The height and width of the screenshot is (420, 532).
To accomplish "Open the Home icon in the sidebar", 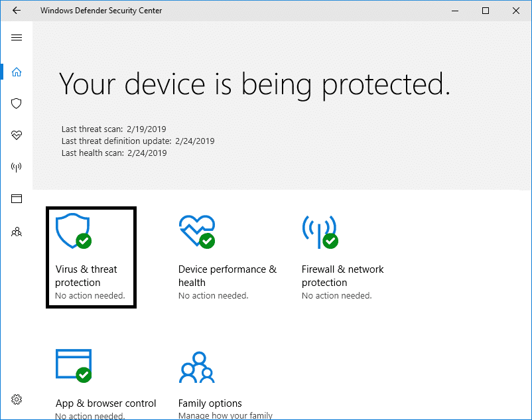I will point(16,72).
